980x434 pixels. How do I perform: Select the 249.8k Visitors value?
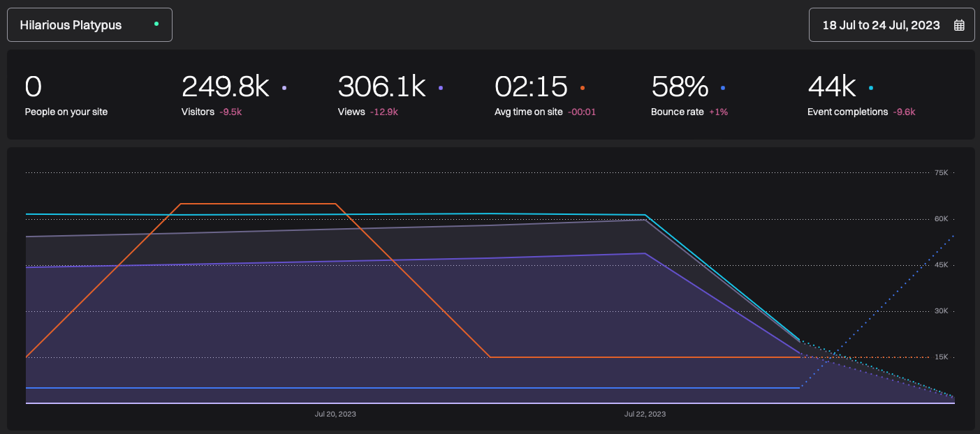[x=225, y=87]
